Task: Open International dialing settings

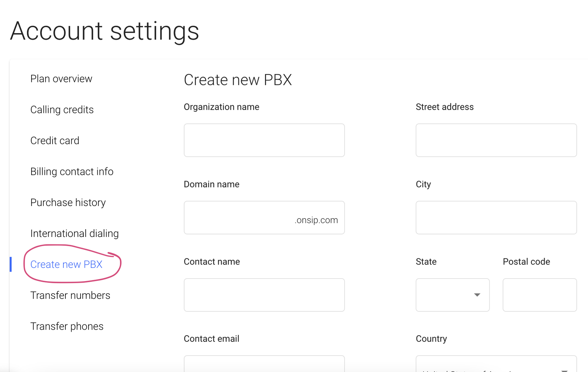Action: (74, 233)
